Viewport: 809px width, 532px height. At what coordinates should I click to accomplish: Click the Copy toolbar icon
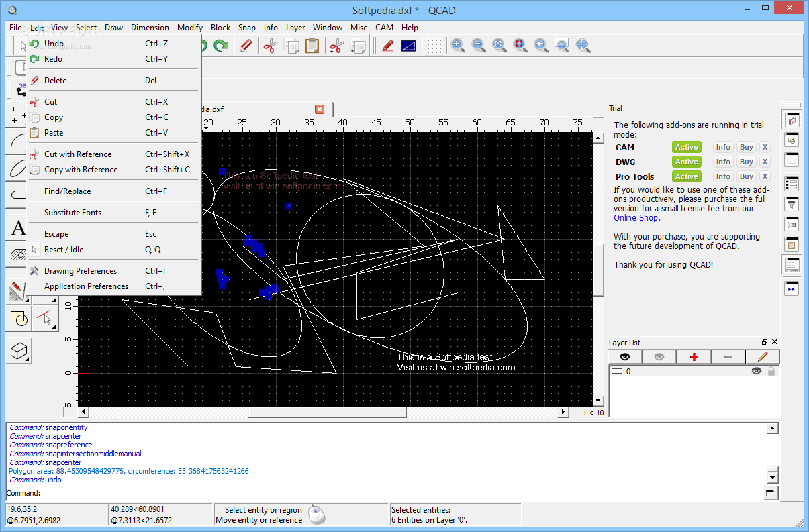point(291,46)
